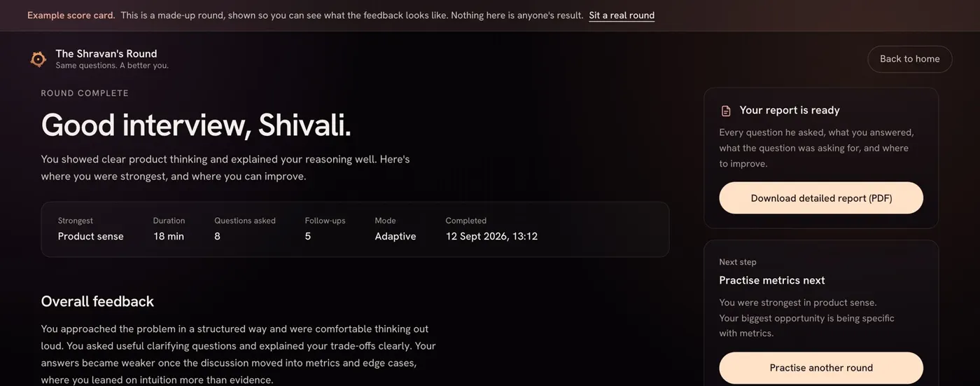
Task: Click the Good interview, Shivali heading
Action: pos(196,125)
